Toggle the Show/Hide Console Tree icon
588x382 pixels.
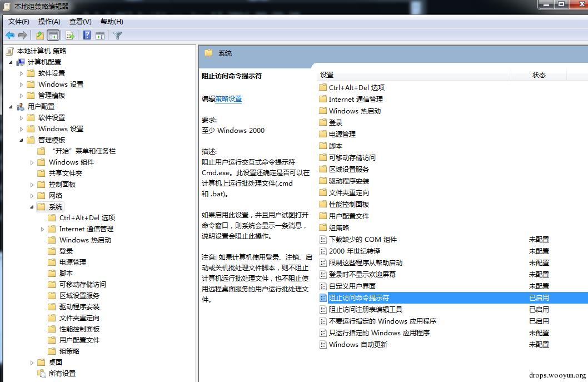(53, 34)
